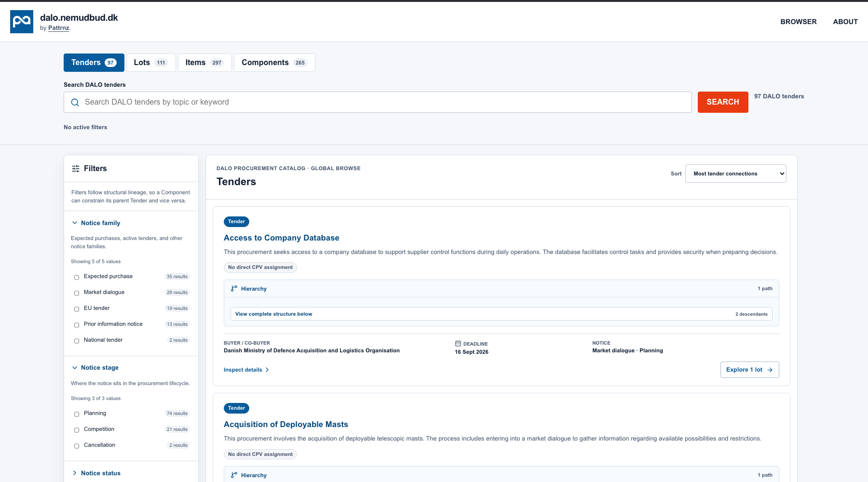The width and height of the screenshot is (868, 482).
Task: Click the "35 results" count for Expected purchase
Action: pyautogui.click(x=177, y=277)
